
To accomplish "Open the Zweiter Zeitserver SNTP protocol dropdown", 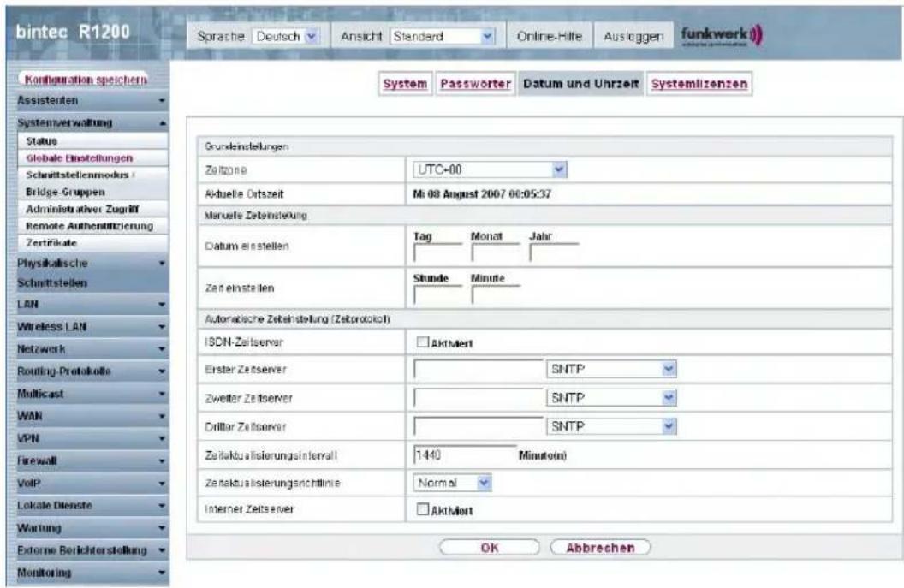I will tap(611, 398).
